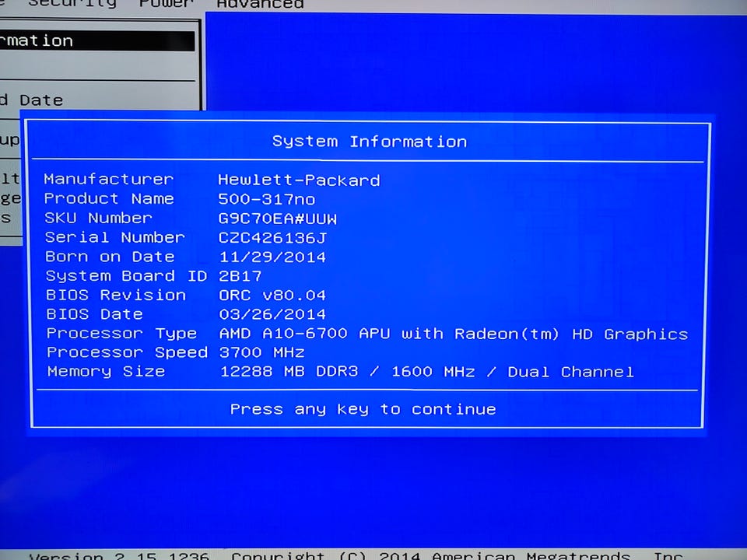Click the 'Hewlett-Packard' value
This screenshot has height=560, width=747.
tap(299, 180)
